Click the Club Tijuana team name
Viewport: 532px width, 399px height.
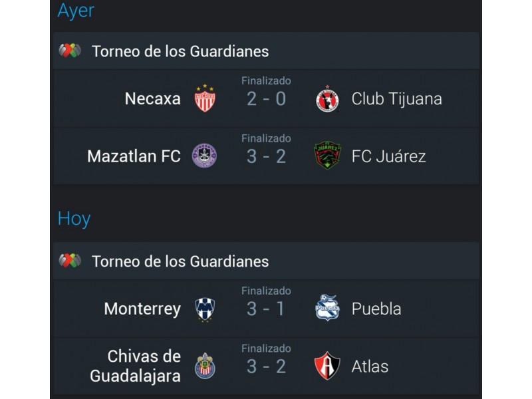396,99
